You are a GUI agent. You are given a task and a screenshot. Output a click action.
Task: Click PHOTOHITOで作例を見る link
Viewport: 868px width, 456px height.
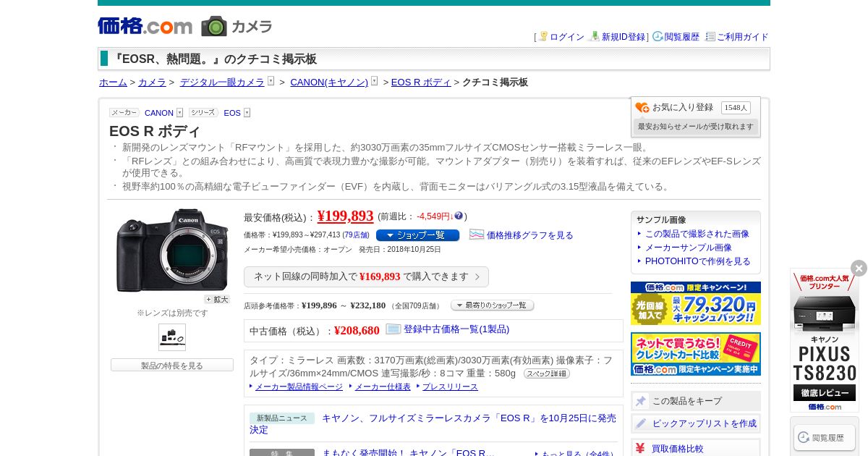tap(698, 261)
